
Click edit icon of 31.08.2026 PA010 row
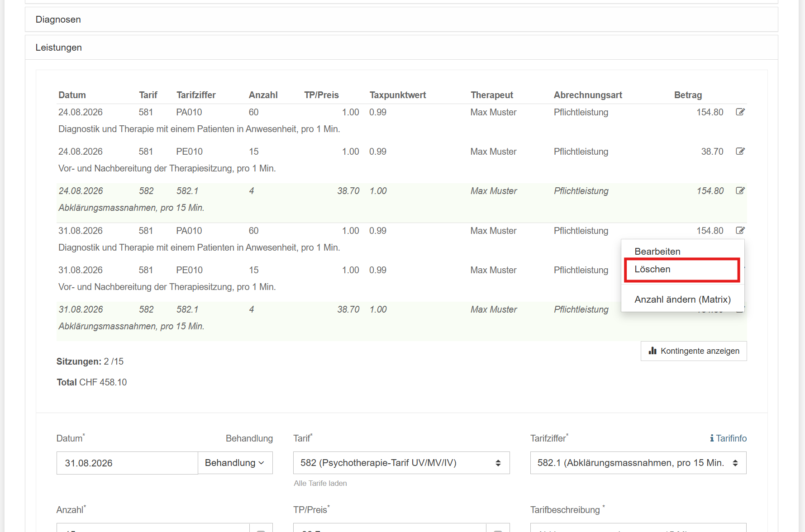740,230
